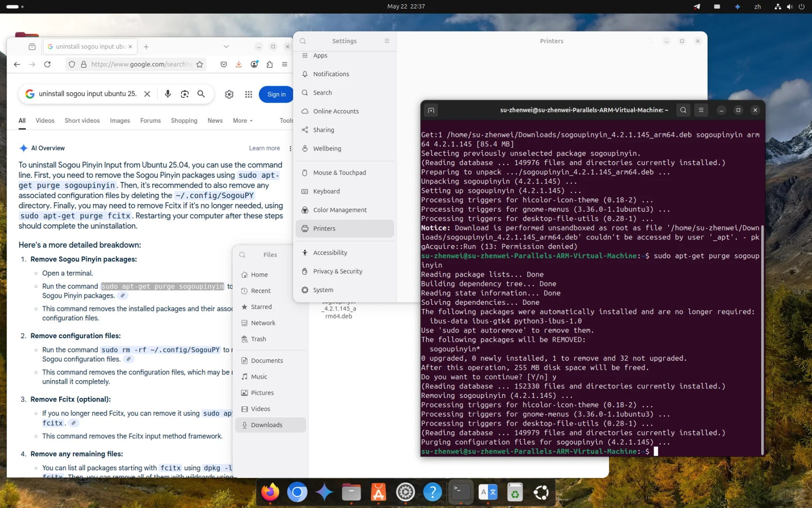The image size is (812, 508).
Task: Select the voice search microphone icon
Action: 168,94
